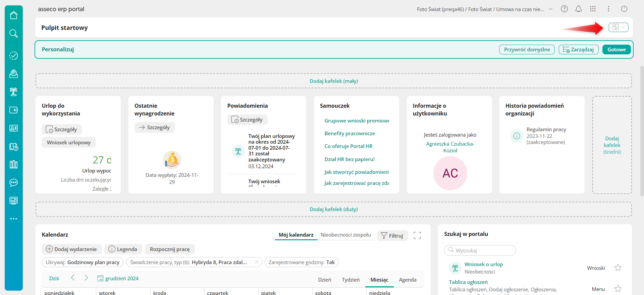The width and height of the screenshot is (644, 295).
Task: Open Szczegóły in Powiadomienia tile
Action: coord(247,120)
